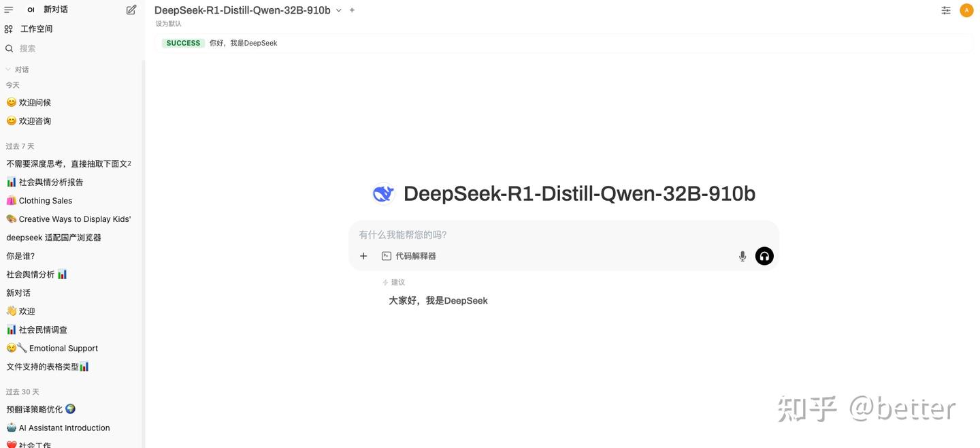Viewport: 980px width, 448px height.
Task: Click the new chat edit icon
Action: [x=131, y=10]
